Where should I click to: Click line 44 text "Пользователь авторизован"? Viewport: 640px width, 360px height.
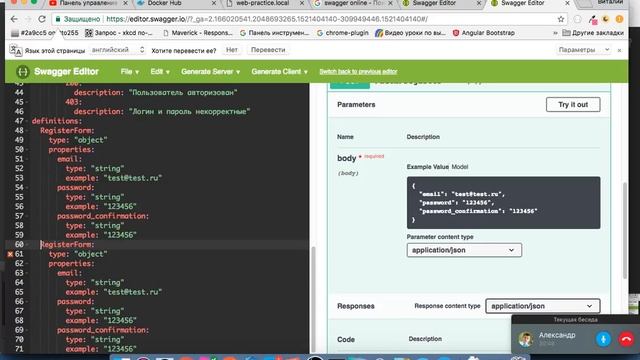coord(183,93)
